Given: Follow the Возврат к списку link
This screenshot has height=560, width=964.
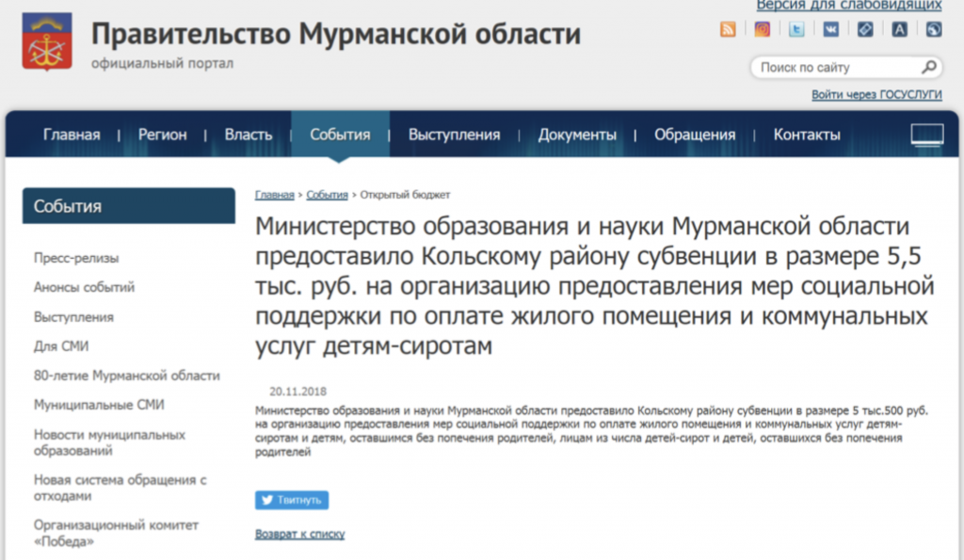Looking at the screenshot, I should coord(299,534).
